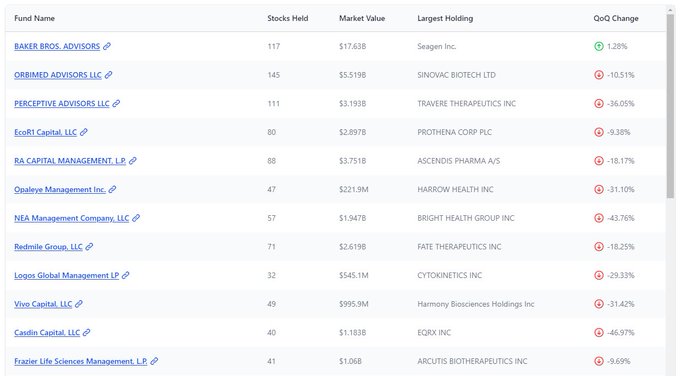This screenshot has height=376, width=680.
Task: Select Seagen Inc. largest holding cell
Action: coord(436,46)
